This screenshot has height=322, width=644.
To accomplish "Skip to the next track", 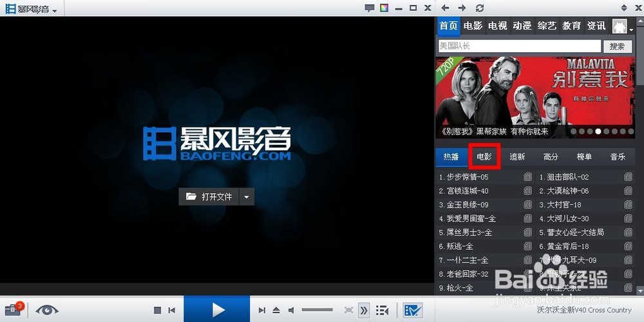I will [261, 310].
